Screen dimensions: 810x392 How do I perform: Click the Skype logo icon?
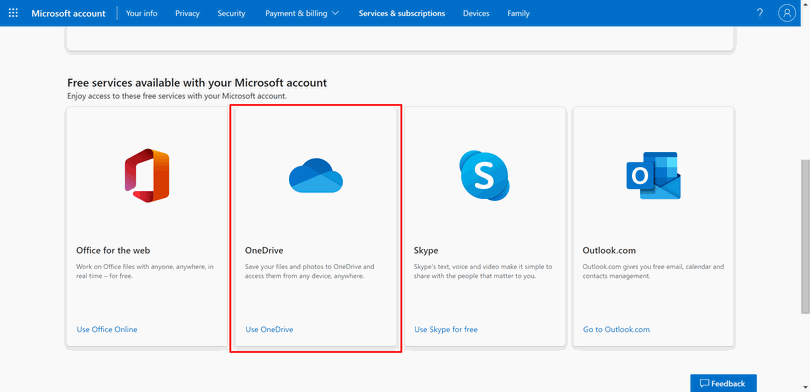click(485, 176)
